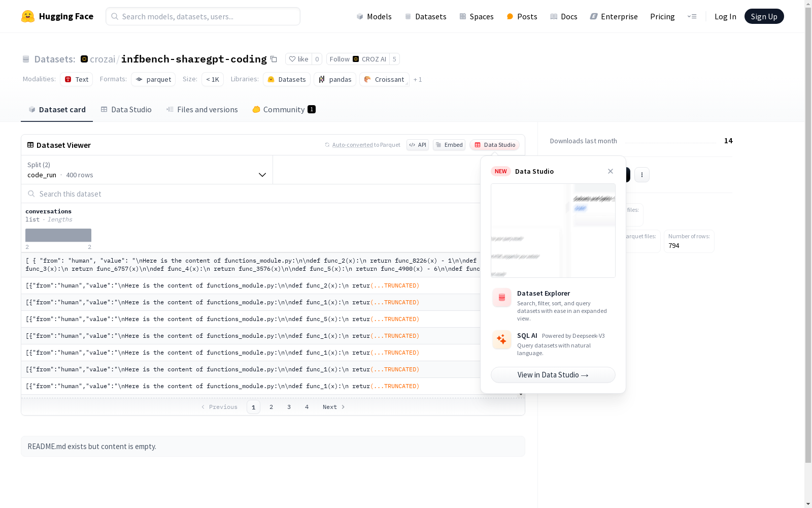Click the Embed button
Image resolution: width=812 pixels, height=508 pixels.
coord(449,145)
